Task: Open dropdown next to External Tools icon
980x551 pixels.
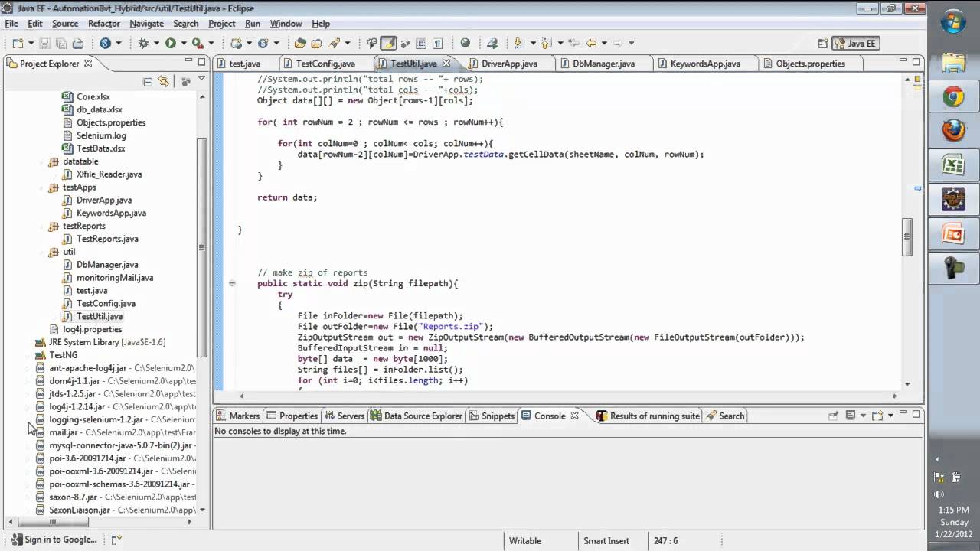Action: click(210, 44)
